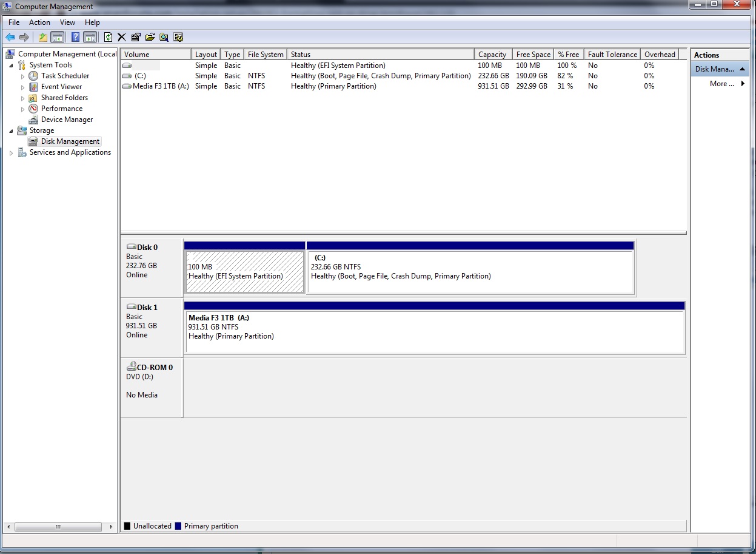Select Device Manager label in tree

coord(67,120)
